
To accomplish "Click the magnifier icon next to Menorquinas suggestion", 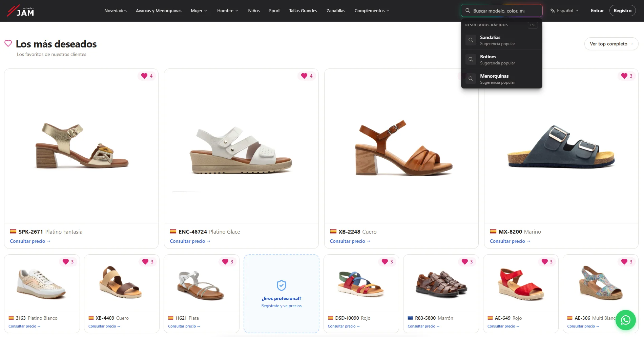I will [471, 79].
